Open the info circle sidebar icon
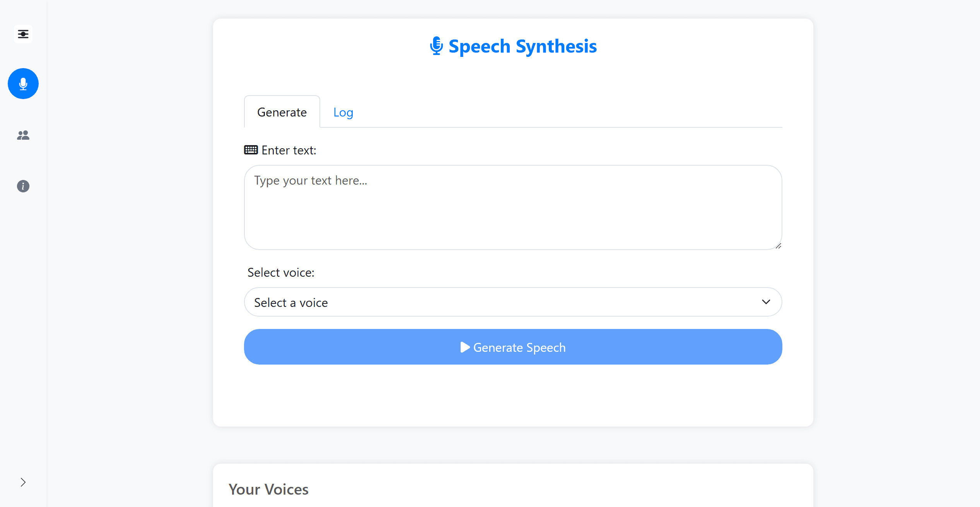The image size is (980, 507). pos(23,186)
